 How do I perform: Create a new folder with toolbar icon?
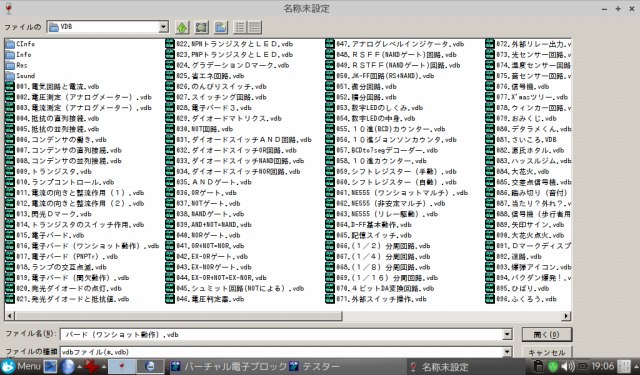pos(221,27)
